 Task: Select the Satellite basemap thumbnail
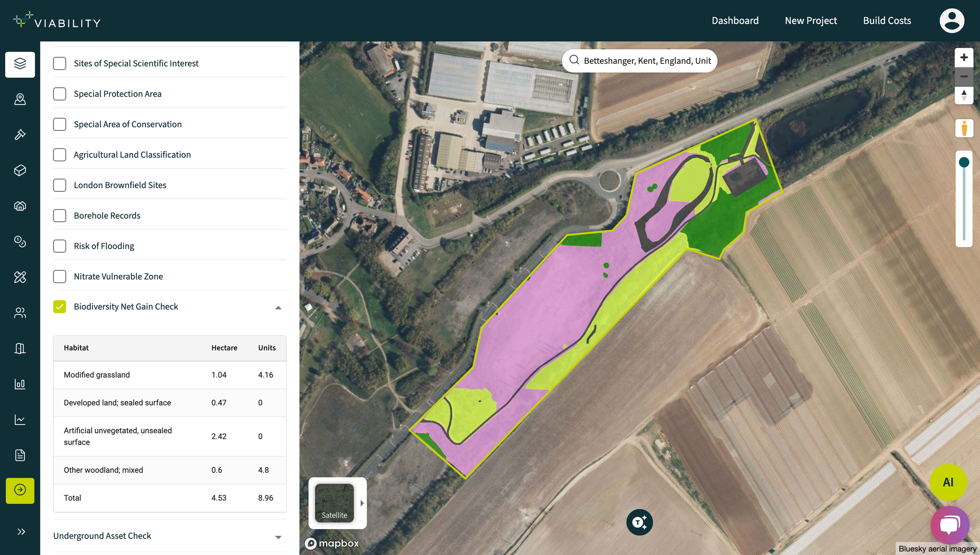[334, 503]
